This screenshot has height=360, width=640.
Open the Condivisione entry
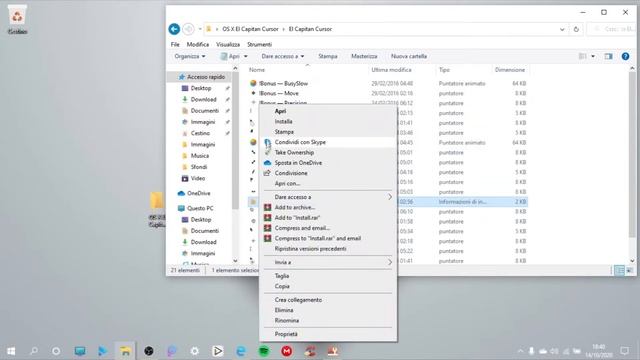(328, 173)
